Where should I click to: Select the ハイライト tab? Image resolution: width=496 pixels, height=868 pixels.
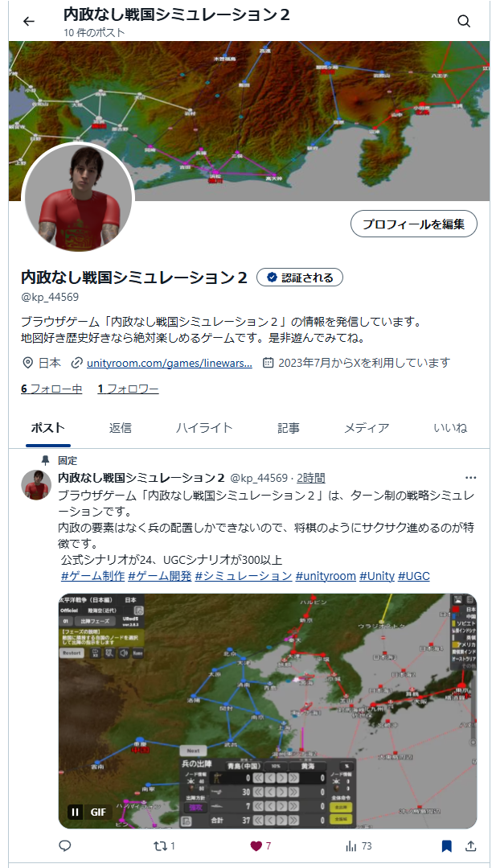click(x=204, y=428)
